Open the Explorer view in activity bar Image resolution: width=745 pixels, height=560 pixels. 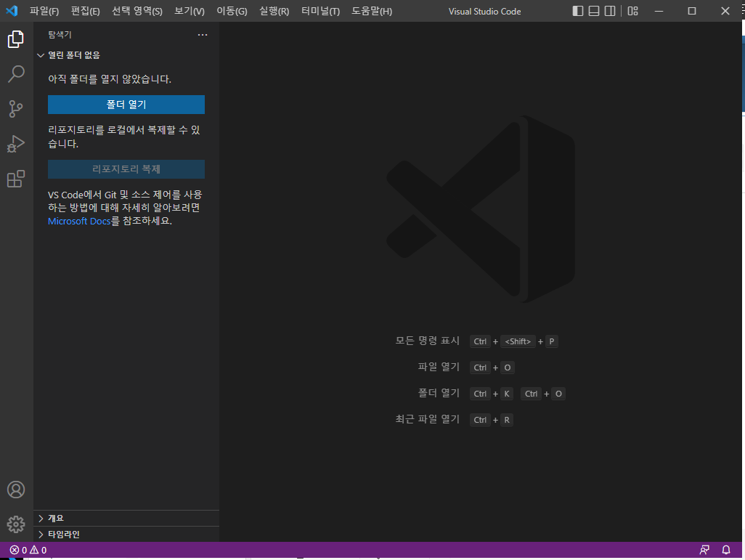tap(16, 39)
